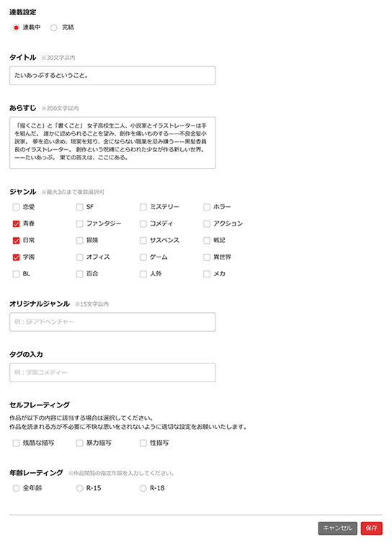Check the ホラー genre checkbox
392x548 pixels.
[x=207, y=207]
